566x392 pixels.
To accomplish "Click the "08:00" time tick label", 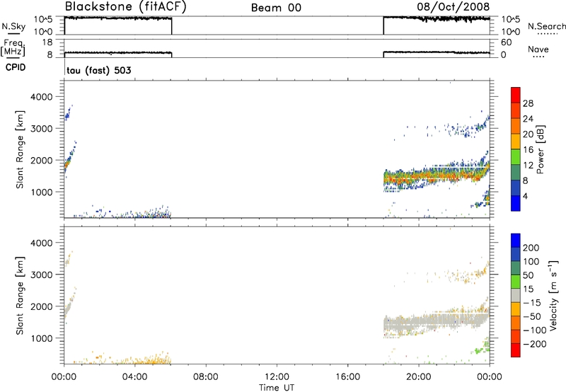I will [206, 377].
